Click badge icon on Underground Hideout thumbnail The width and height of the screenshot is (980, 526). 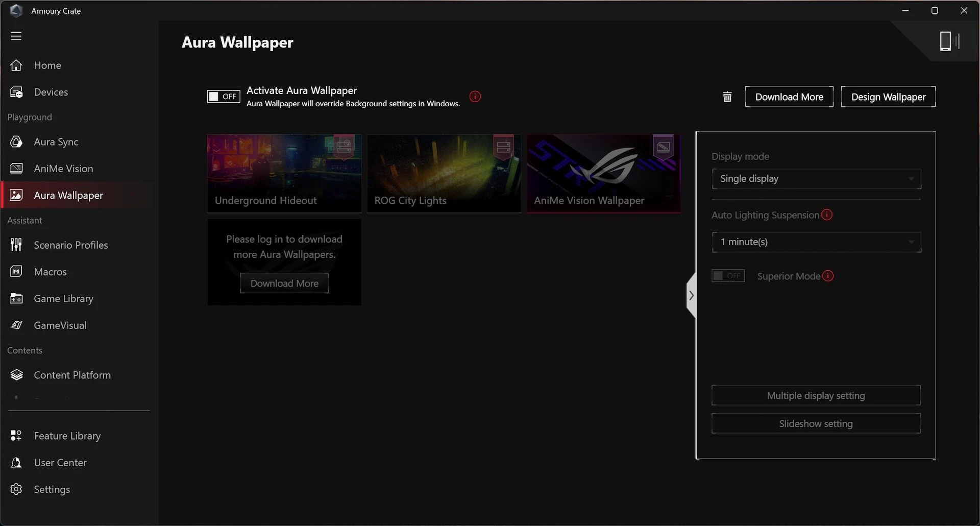coord(344,147)
